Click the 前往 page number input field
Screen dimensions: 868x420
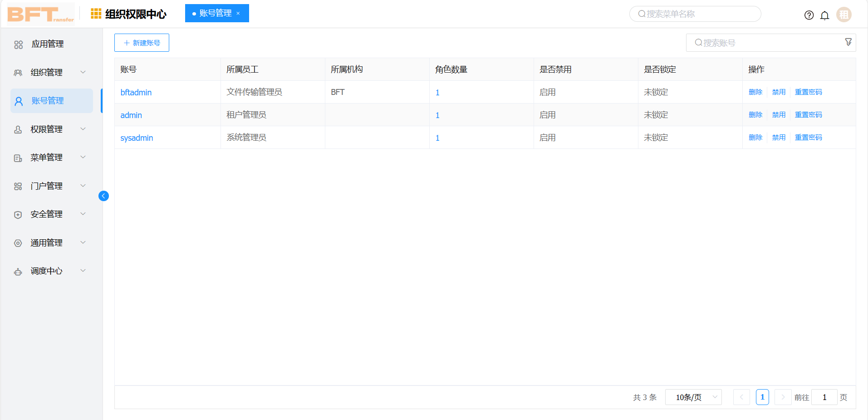pyautogui.click(x=824, y=397)
